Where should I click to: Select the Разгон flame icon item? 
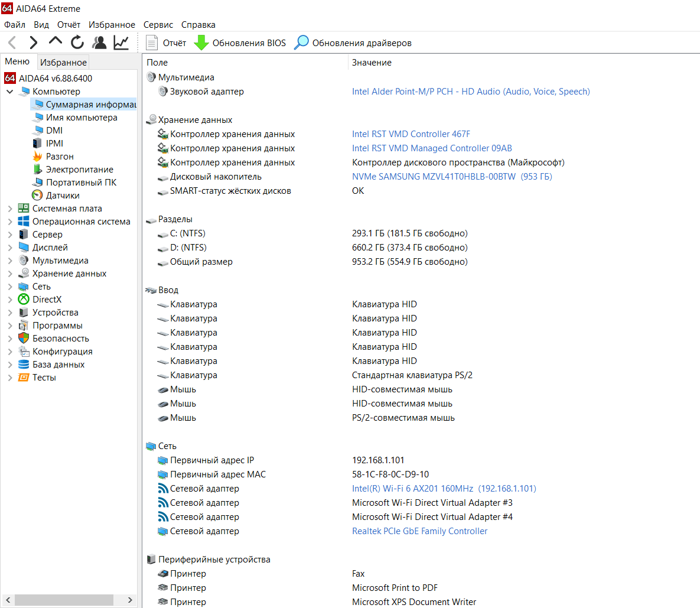(x=37, y=156)
